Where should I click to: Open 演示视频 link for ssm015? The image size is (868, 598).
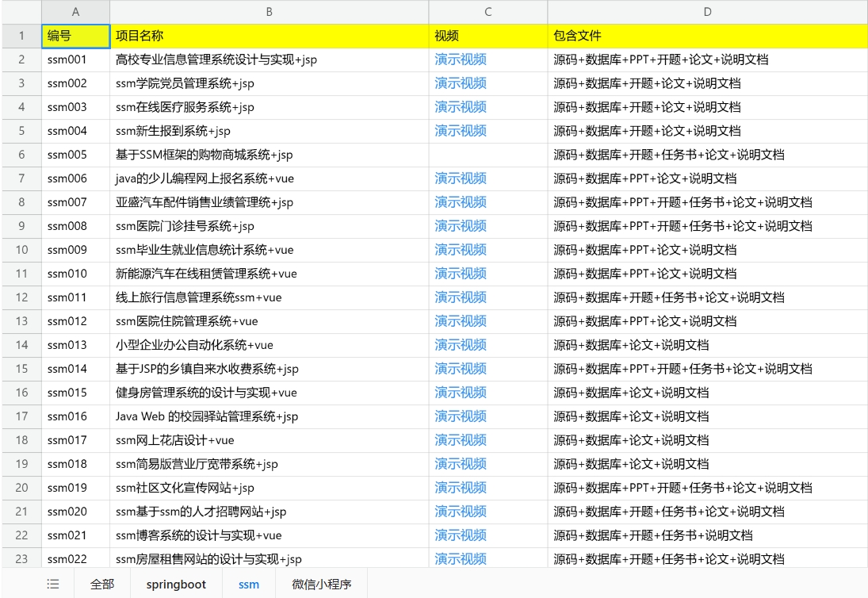point(461,393)
